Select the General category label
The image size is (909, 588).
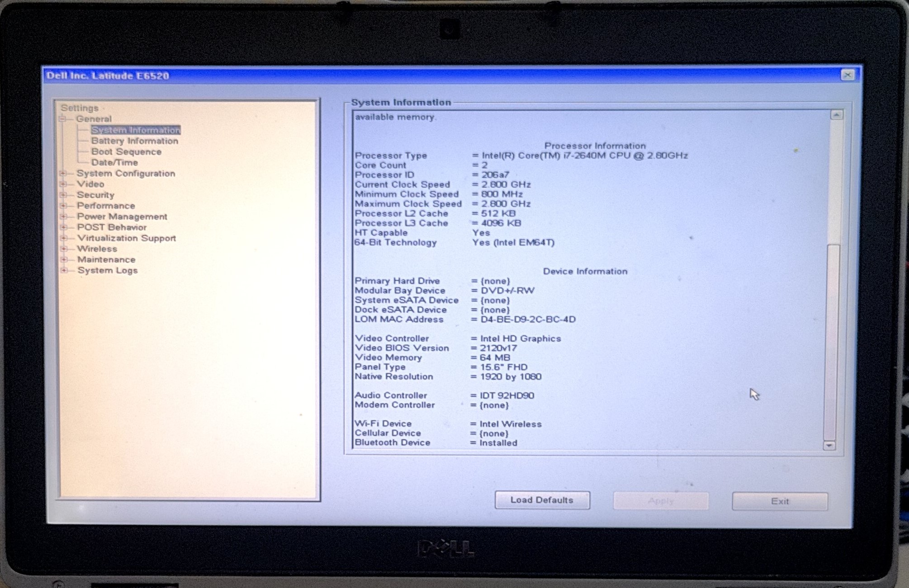click(x=94, y=119)
